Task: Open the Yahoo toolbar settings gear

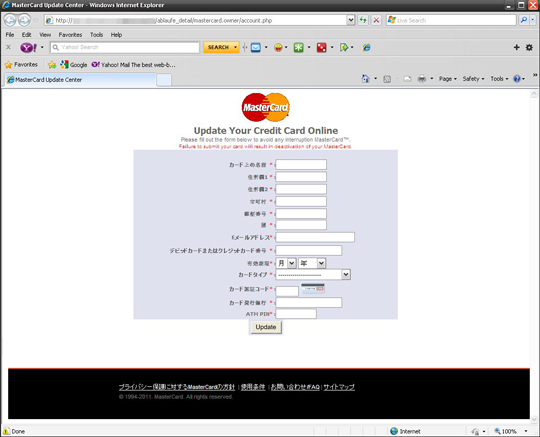Action: tap(529, 48)
